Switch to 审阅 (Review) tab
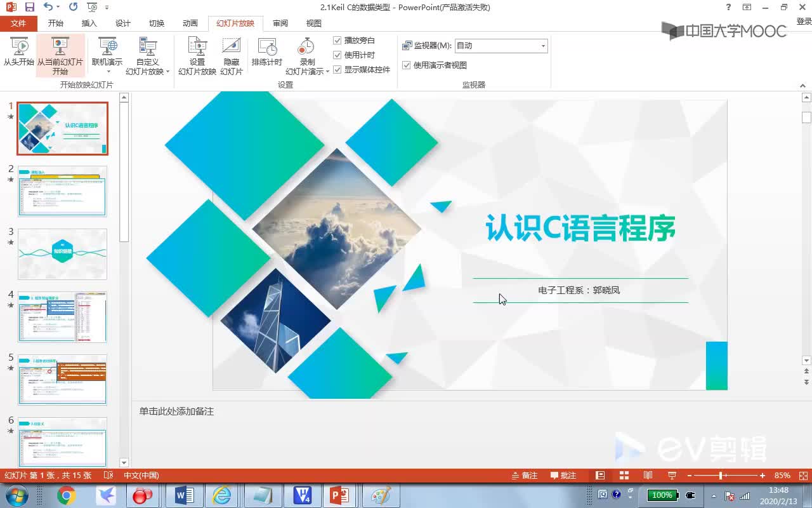The height and width of the screenshot is (508, 812). click(x=280, y=23)
